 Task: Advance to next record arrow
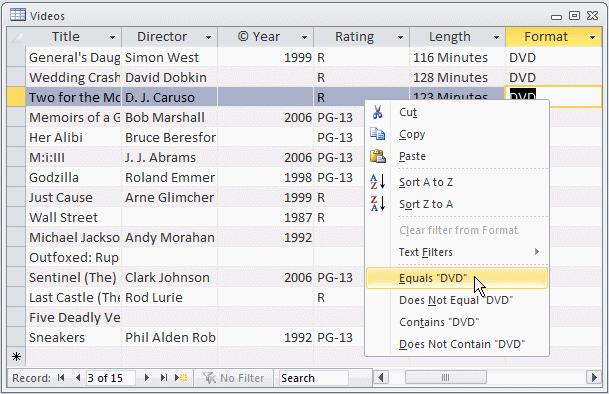(147, 378)
